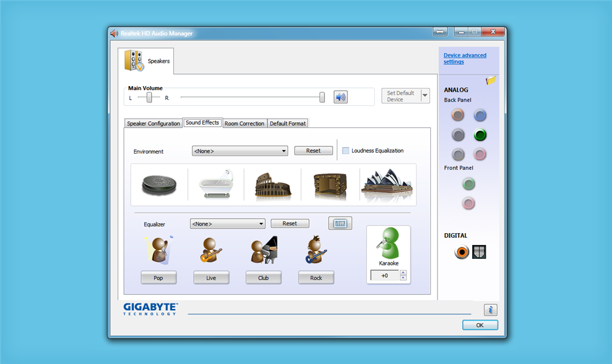Mute speakers with the volume icon button
Image resolution: width=612 pixels, height=364 pixels.
(340, 97)
